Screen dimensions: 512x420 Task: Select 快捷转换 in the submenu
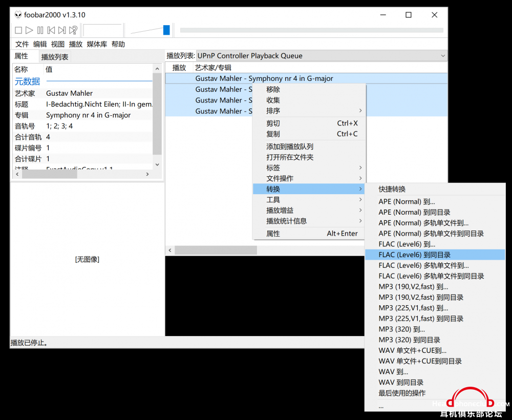pyautogui.click(x=435, y=189)
